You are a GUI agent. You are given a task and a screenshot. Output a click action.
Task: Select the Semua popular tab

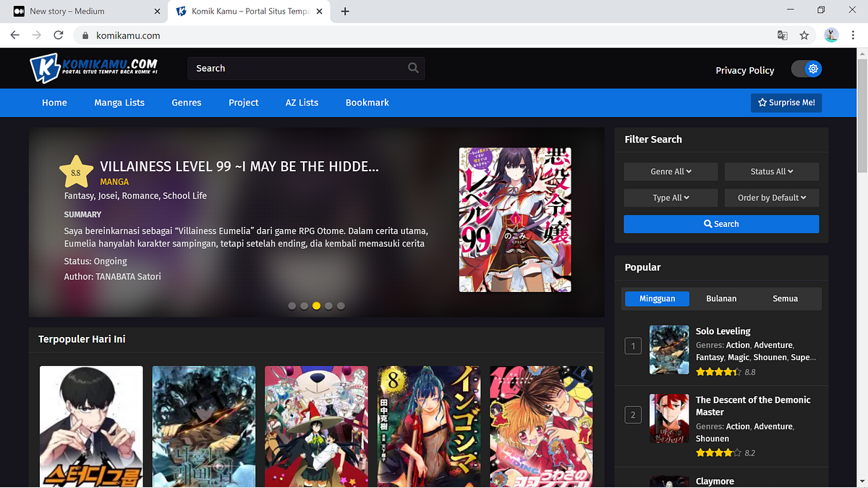786,299
